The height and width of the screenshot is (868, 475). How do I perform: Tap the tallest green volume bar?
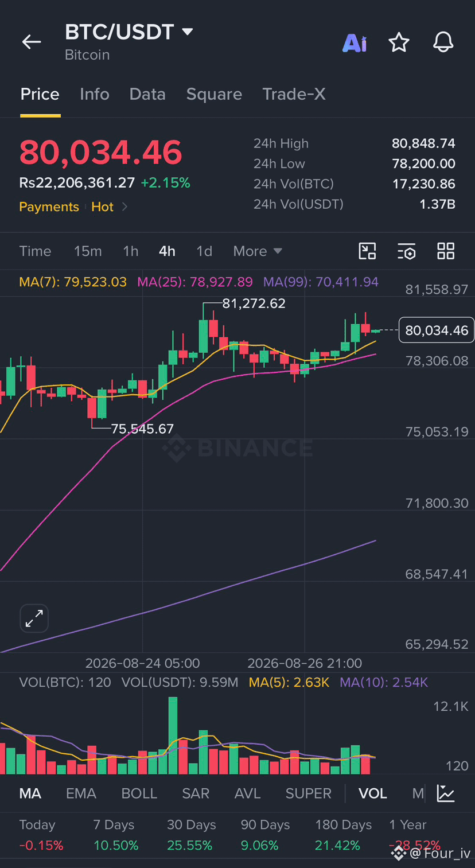pyautogui.click(x=173, y=735)
